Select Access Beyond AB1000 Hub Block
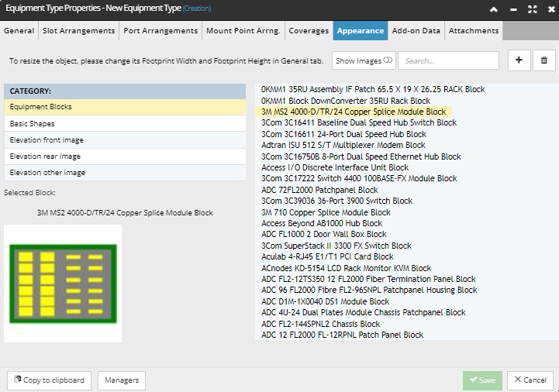This screenshot has width=559, height=392. click(322, 223)
